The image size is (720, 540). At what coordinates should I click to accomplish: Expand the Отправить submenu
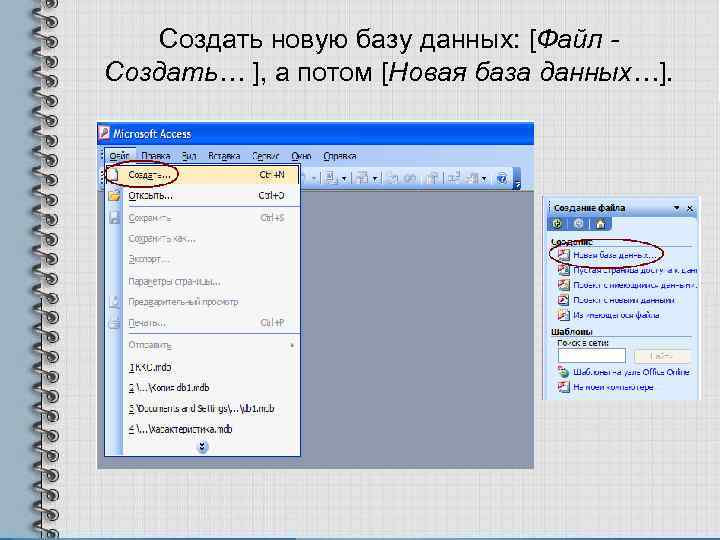[202, 345]
